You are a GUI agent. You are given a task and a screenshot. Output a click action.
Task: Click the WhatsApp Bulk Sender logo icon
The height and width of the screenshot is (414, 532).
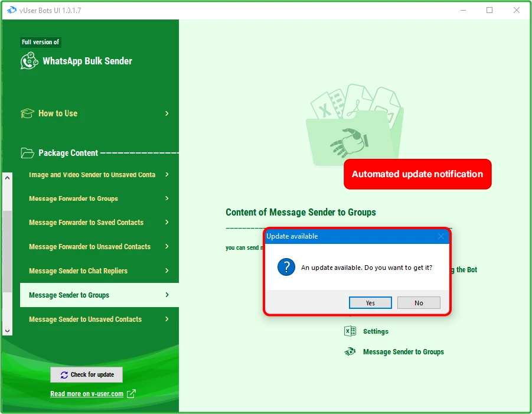(x=29, y=61)
